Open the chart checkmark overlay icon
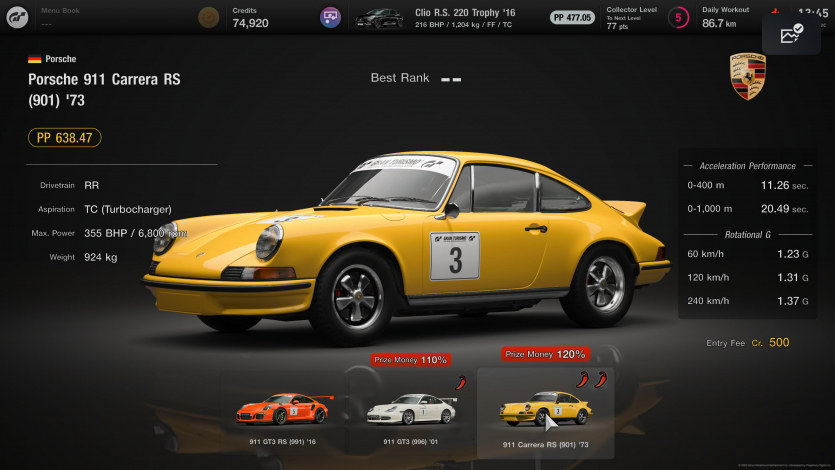 pos(791,34)
